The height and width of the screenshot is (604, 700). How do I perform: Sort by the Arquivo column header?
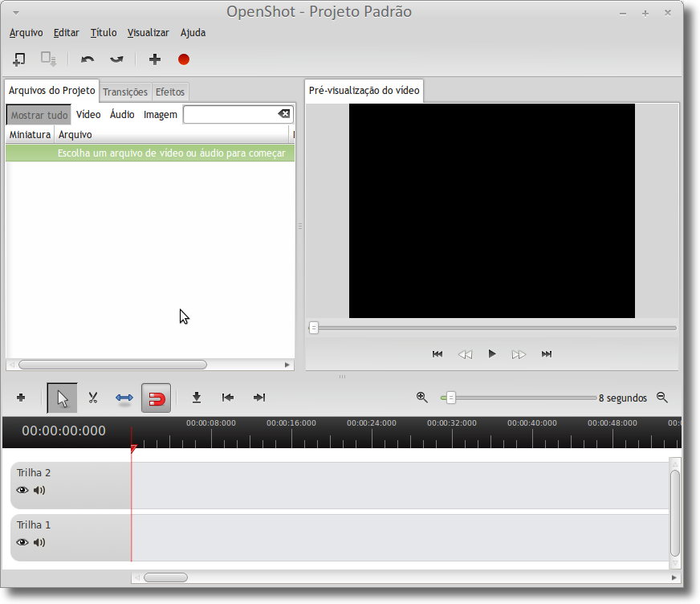click(x=172, y=134)
